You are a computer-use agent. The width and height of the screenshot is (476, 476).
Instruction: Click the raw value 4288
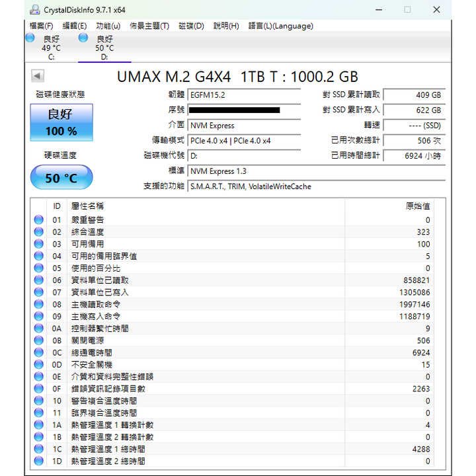pos(421,449)
